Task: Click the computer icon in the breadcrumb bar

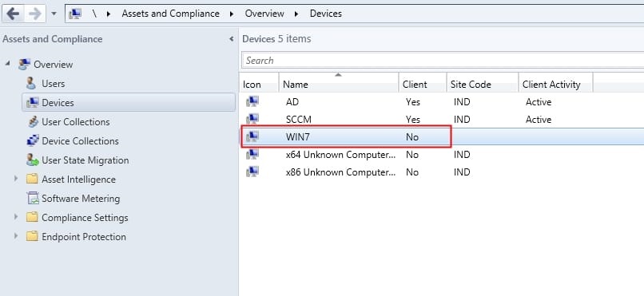Action: tap(75, 14)
